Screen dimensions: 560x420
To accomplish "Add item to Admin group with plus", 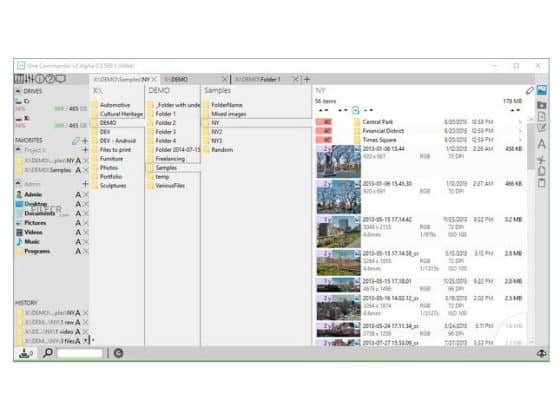I will coord(85,184).
